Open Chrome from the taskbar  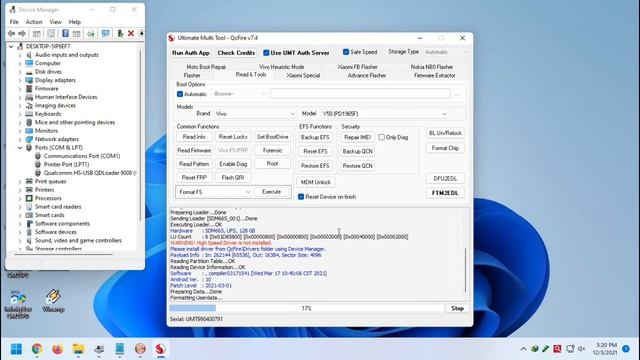tap(37, 349)
